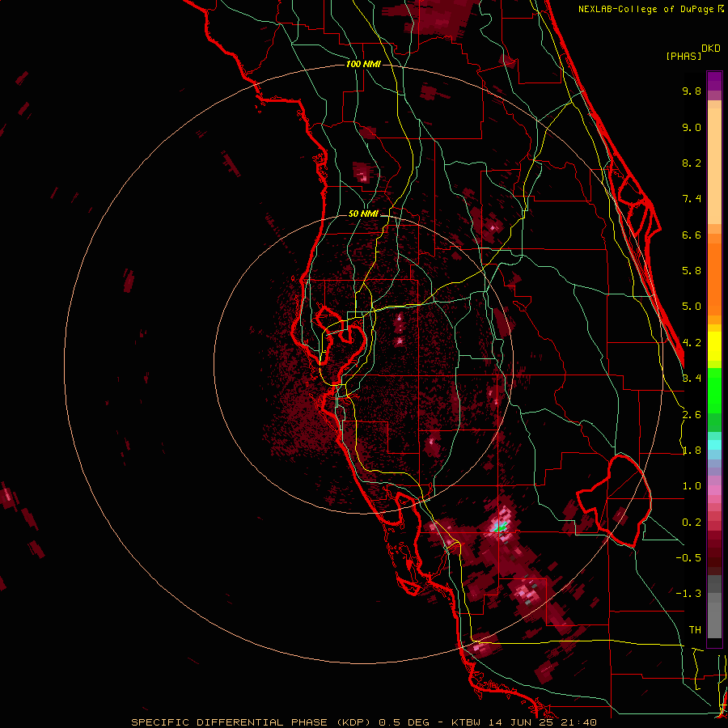728x728 pixels.
Task: Click the green-cyan high KDP storm core
Action: tap(499, 527)
